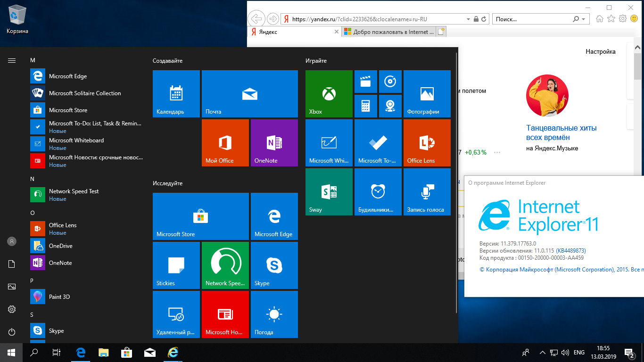Open the Office Lens tile
Screen dimensions: 644x362
(427, 143)
